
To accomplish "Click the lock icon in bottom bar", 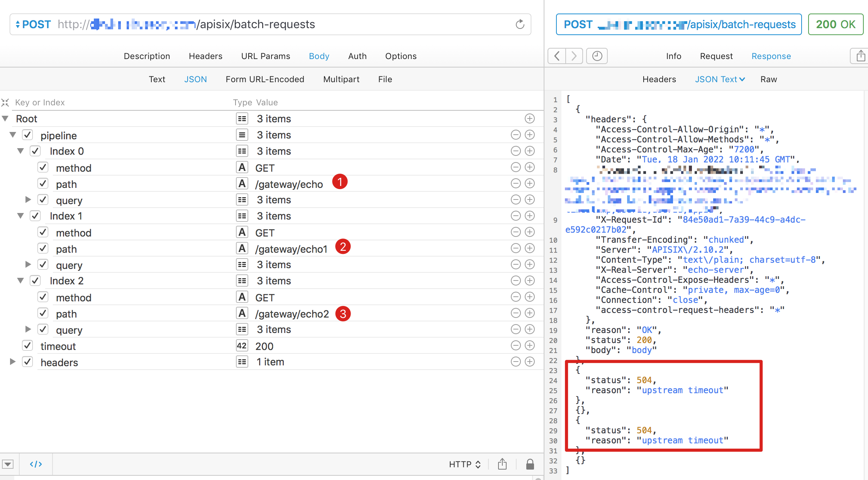I will (x=530, y=464).
